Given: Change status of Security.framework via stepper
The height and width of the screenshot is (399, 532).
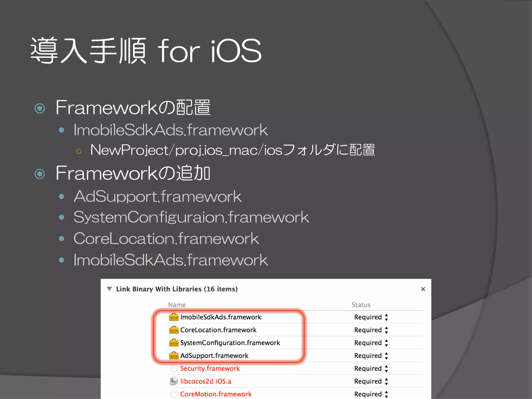Looking at the screenshot, I should (386, 369).
